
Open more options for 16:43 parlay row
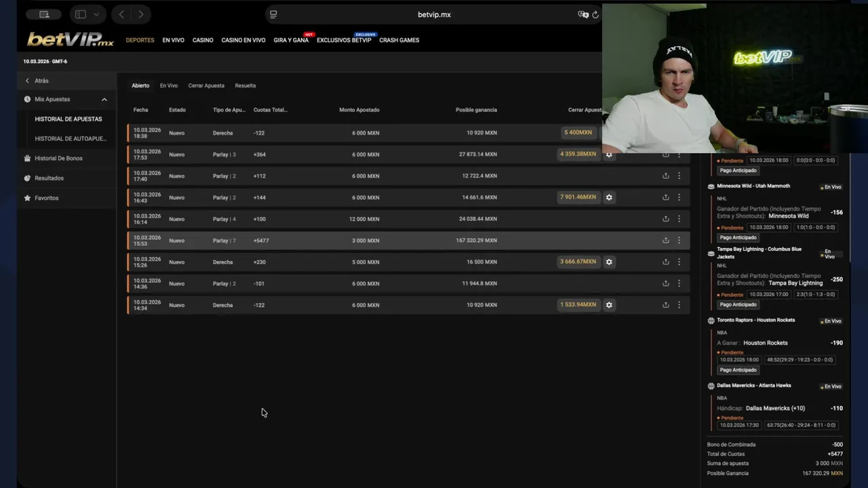tap(679, 197)
